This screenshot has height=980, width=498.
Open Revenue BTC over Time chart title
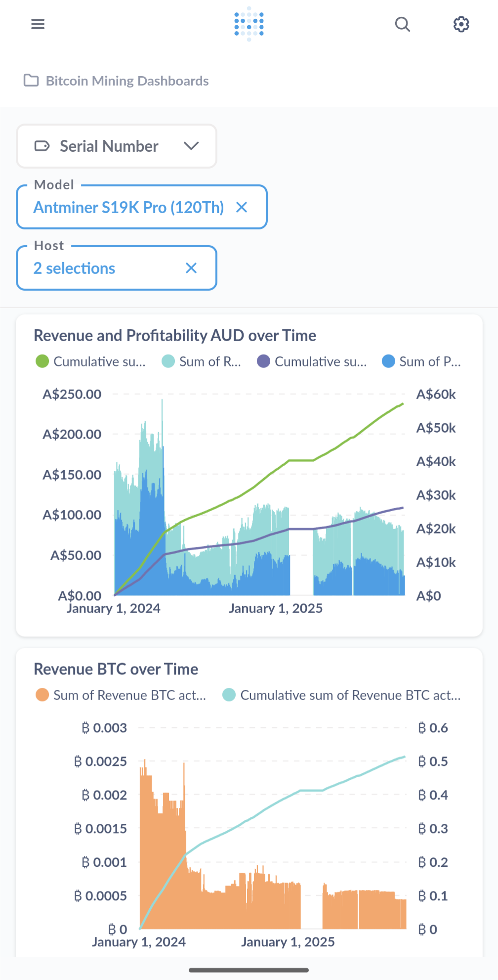coord(116,669)
